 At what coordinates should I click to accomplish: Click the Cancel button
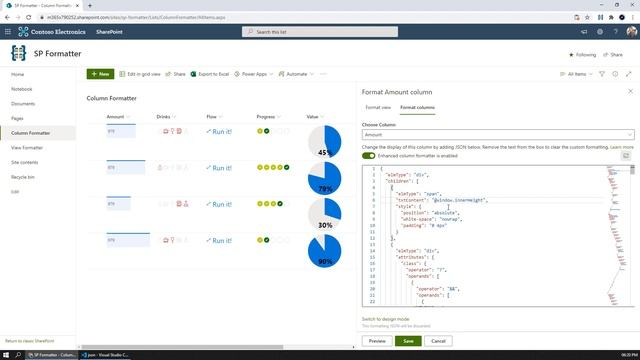click(x=438, y=341)
